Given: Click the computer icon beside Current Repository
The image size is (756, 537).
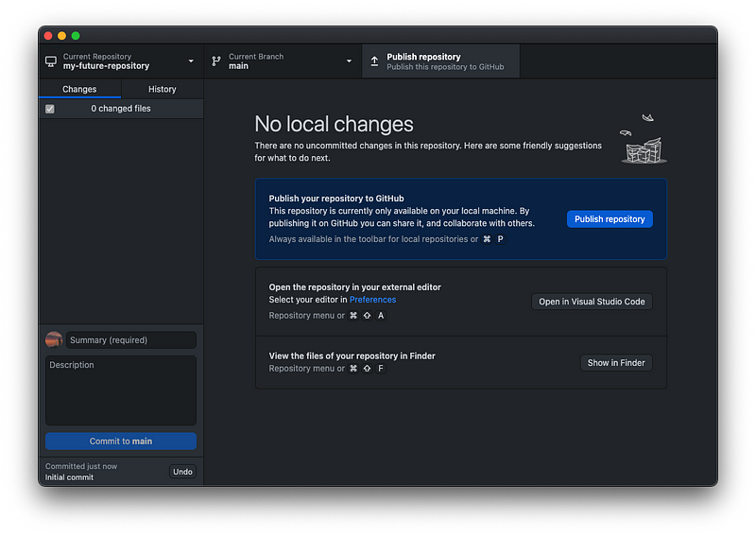Looking at the screenshot, I should (x=51, y=61).
